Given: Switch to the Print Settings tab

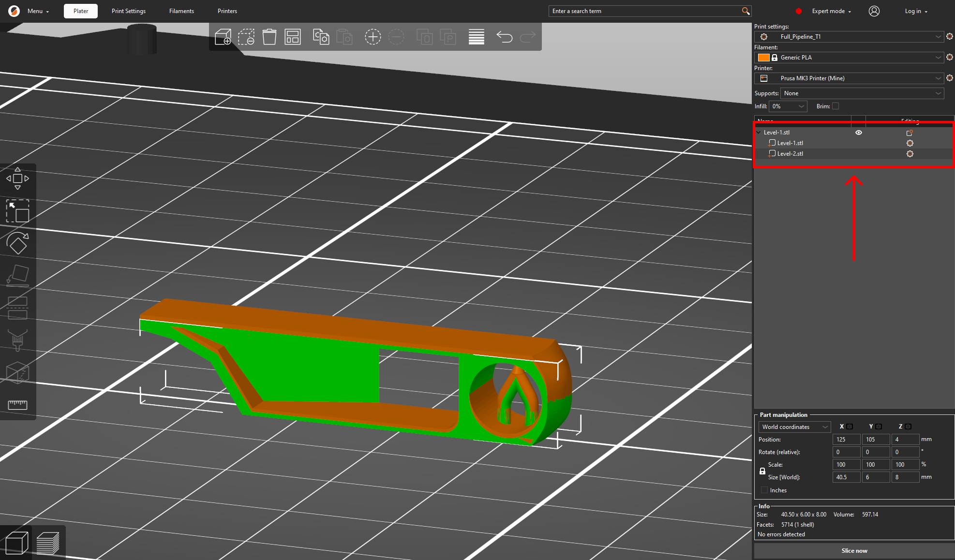Looking at the screenshot, I should (x=128, y=11).
